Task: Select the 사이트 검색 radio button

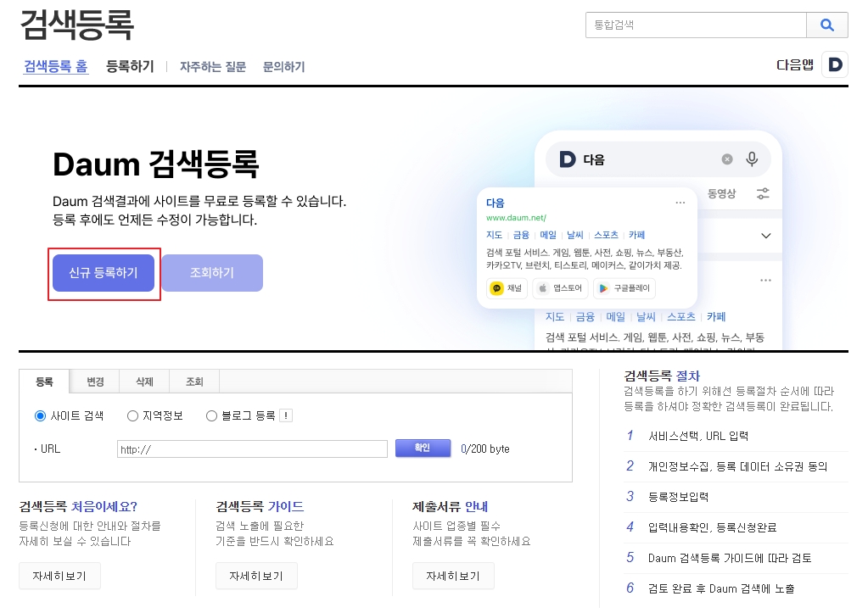Action: point(40,415)
